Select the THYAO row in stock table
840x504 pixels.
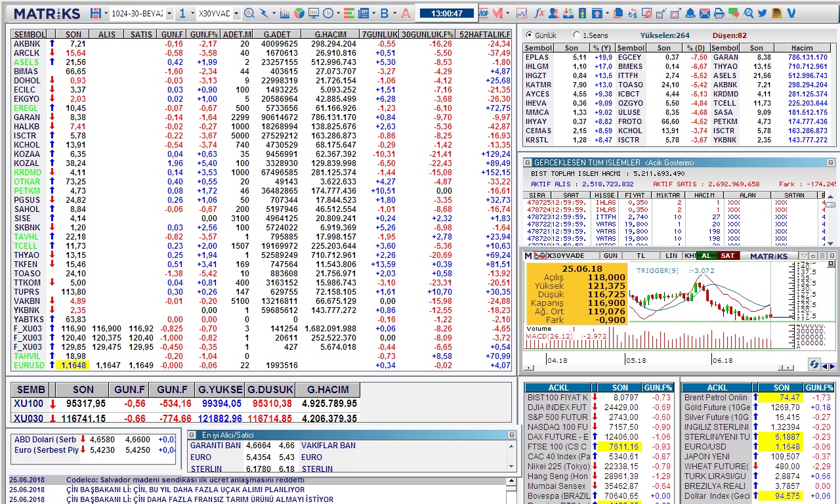[261, 255]
